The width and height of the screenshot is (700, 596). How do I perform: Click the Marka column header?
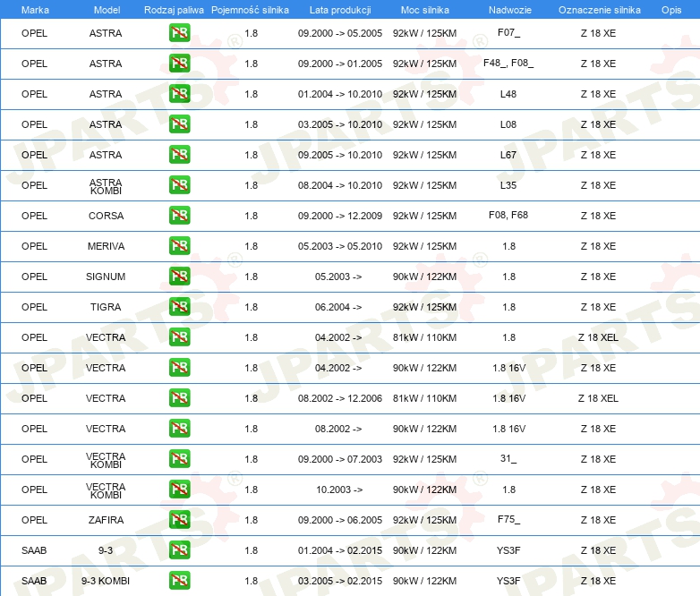pyautogui.click(x=35, y=10)
